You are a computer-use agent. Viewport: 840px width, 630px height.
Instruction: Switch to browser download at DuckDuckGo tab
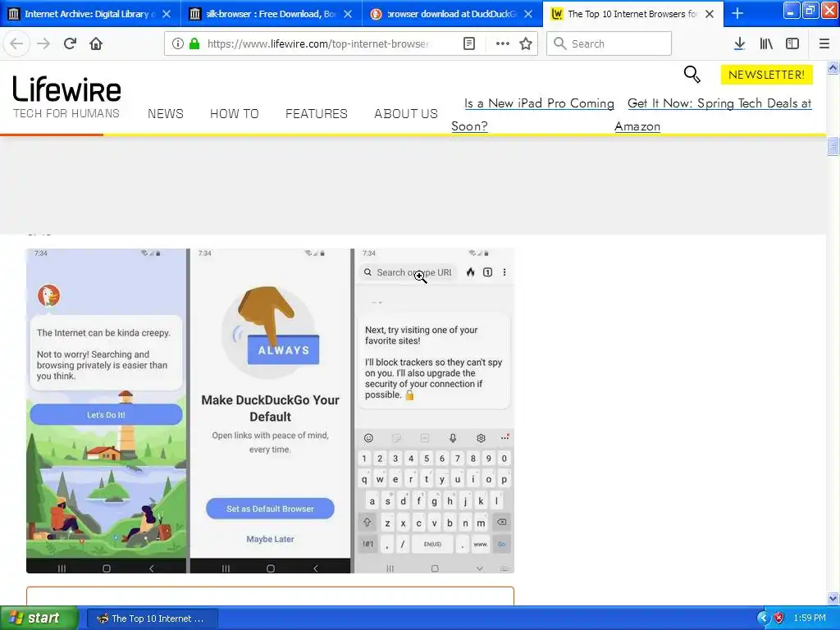pyautogui.click(x=450, y=14)
